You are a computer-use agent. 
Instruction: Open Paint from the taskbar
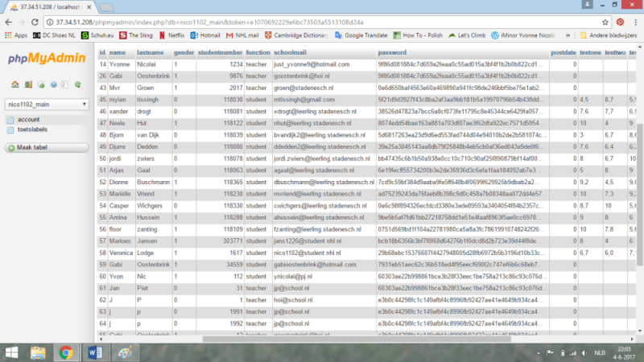click(x=125, y=352)
